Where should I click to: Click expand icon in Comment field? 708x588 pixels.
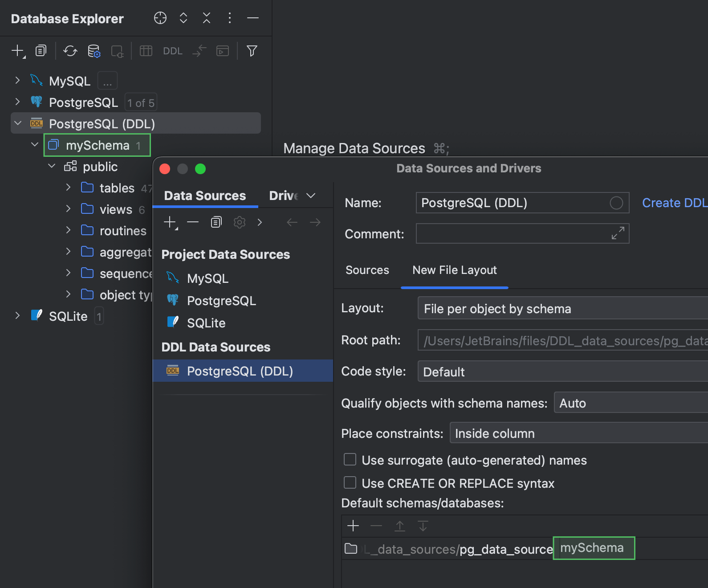[618, 233]
